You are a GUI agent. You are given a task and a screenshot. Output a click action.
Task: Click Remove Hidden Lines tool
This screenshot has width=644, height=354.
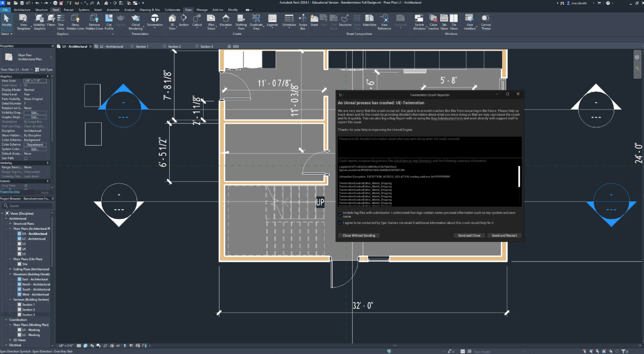pyautogui.click(x=94, y=22)
